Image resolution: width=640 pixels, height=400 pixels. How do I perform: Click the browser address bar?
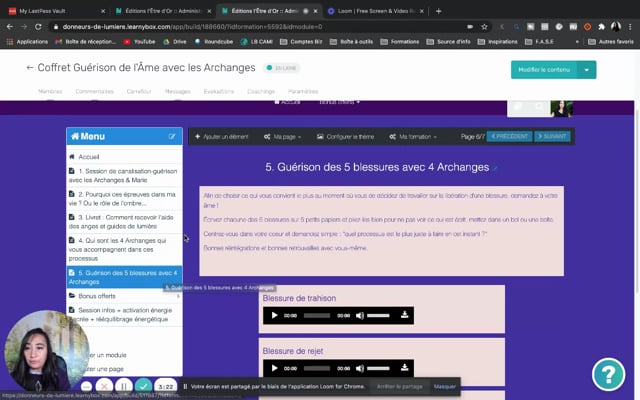[261, 27]
